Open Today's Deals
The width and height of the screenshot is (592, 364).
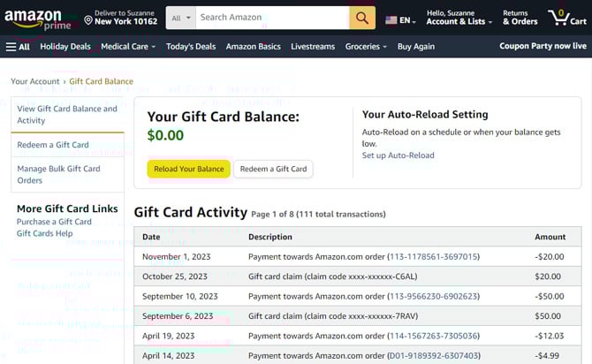(191, 47)
